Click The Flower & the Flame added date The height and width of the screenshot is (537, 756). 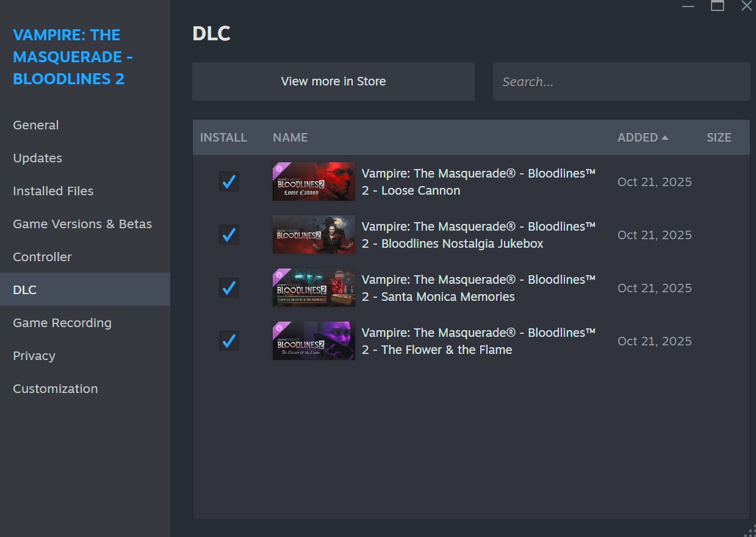(x=655, y=341)
